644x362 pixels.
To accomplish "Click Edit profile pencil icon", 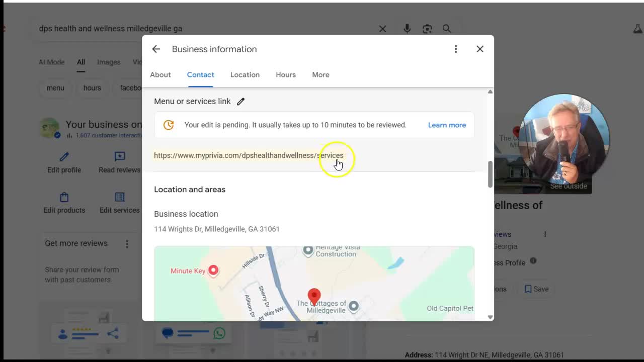I will (64, 157).
